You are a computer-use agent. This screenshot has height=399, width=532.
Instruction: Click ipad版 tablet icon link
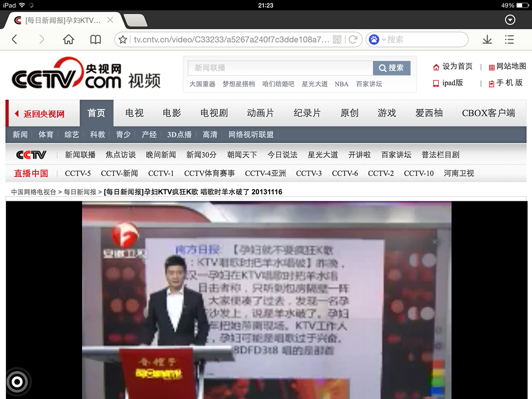pos(448,82)
